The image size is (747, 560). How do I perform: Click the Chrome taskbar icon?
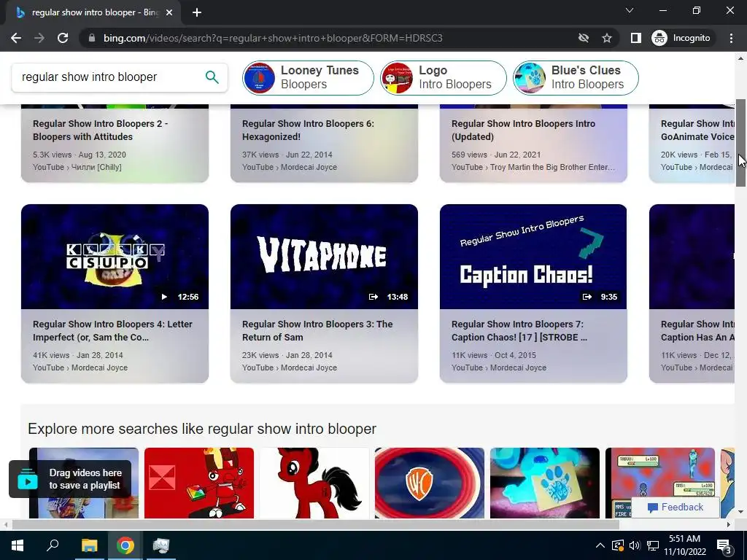point(125,545)
